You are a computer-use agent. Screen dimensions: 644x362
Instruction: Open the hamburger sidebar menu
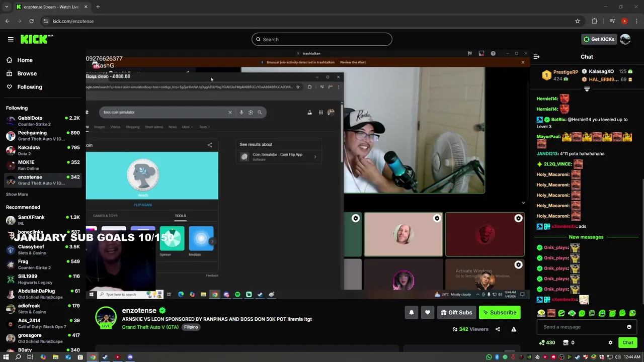11,39
